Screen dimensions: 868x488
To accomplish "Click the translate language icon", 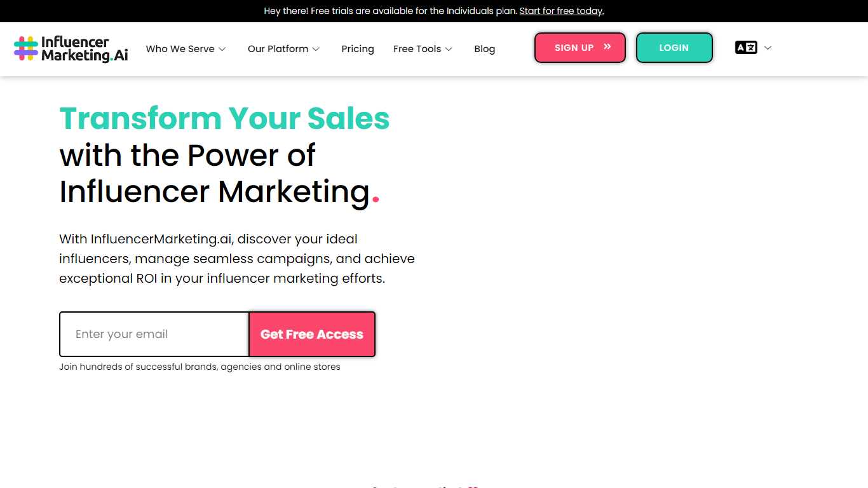I will (x=746, y=48).
